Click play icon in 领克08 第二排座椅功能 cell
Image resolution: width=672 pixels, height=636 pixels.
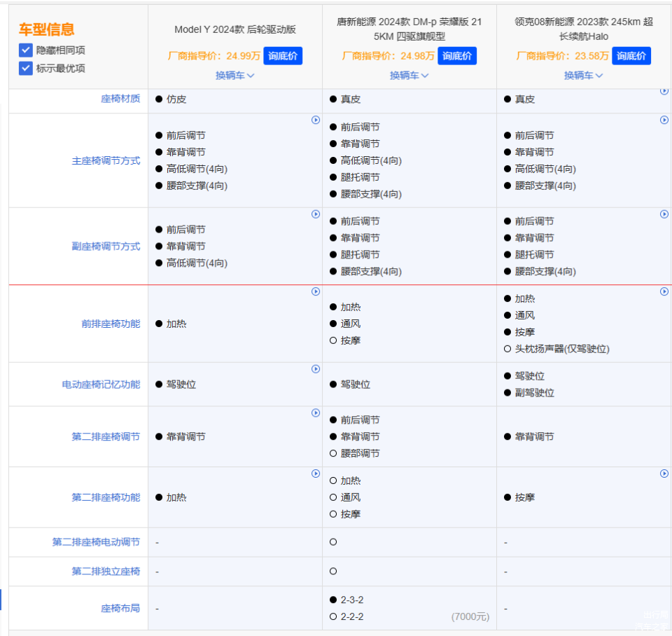pyautogui.click(x=664, y=474)
